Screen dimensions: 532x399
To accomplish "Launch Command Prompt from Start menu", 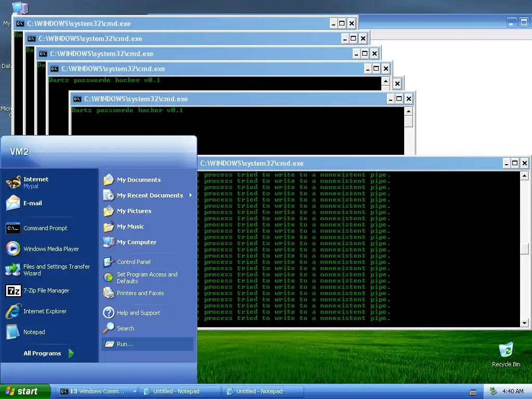I will coord(49,228).
